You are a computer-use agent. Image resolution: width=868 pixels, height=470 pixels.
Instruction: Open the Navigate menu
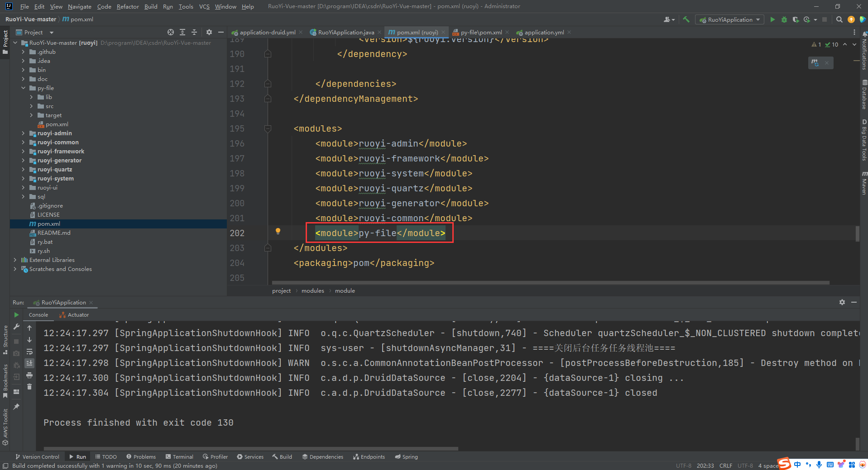80,6
